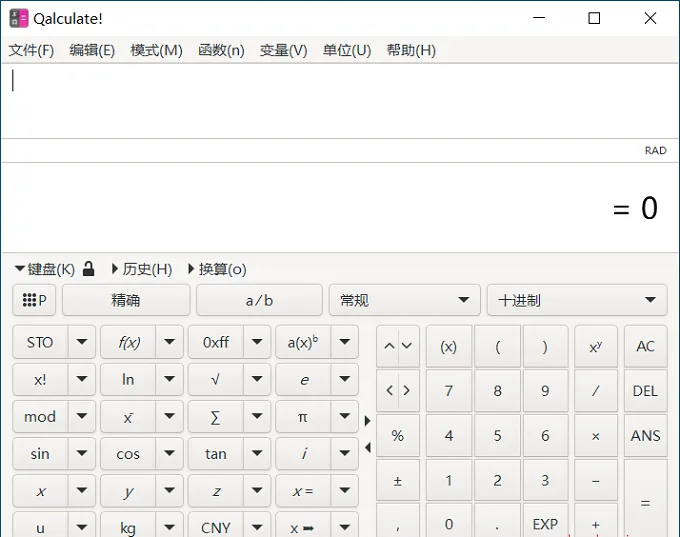
Task: Open the 模式(M) menu
Action: (156, 50)
